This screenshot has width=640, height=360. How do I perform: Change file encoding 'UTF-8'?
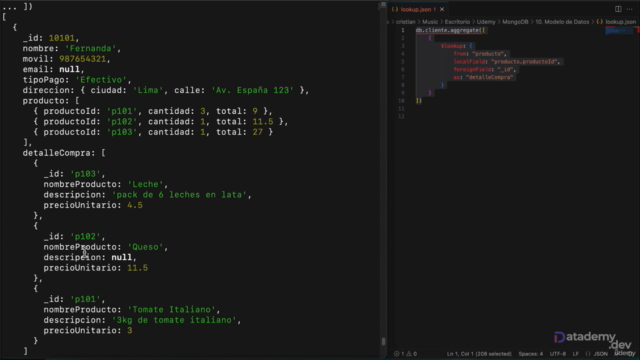(x=558, y=354)
